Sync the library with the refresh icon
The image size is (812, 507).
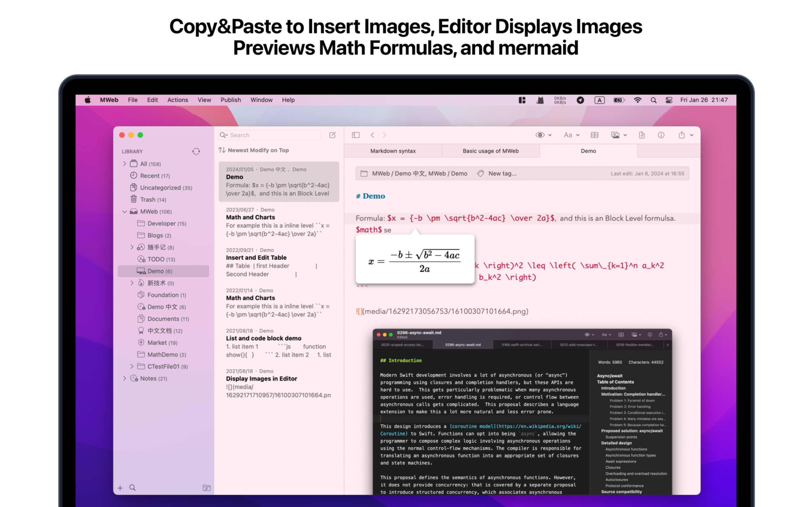(196, 151)
